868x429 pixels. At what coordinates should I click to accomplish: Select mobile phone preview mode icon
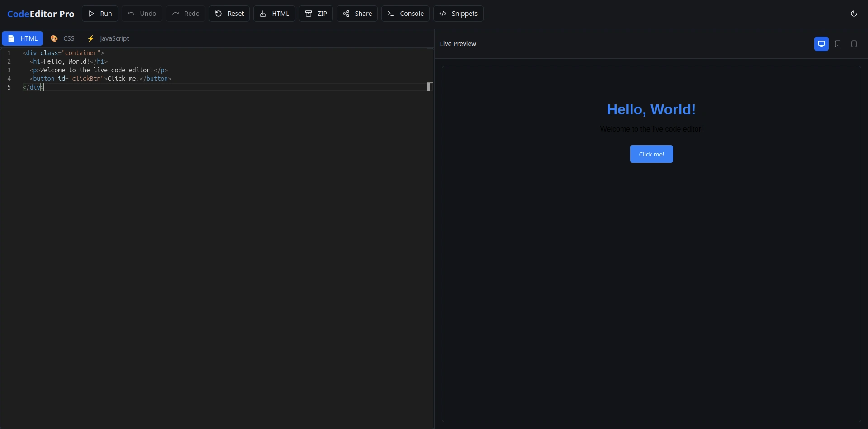click(854, 44)
